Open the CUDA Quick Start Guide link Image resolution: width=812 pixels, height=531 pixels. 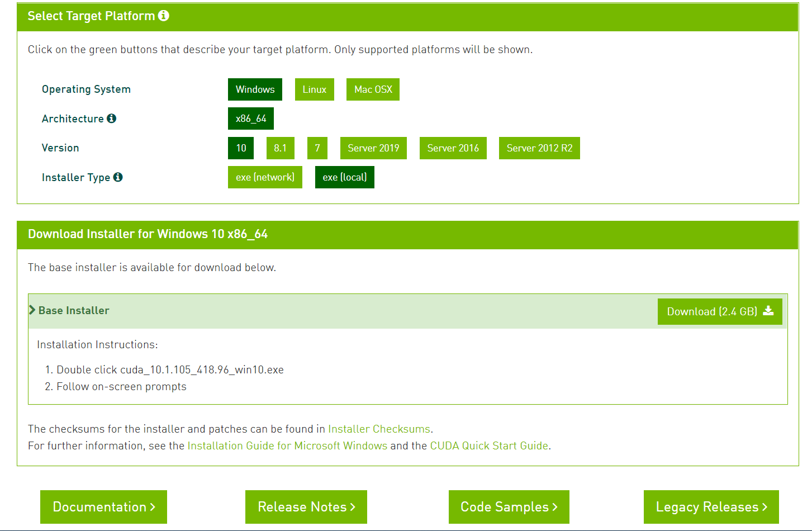click(489, 445)
